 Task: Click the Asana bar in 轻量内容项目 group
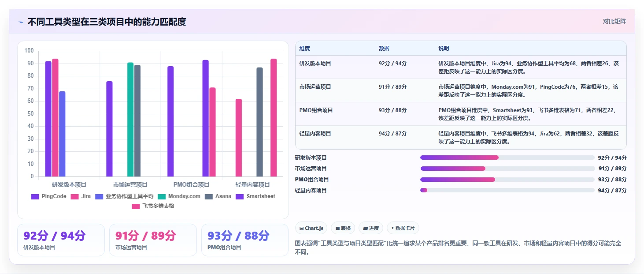259,122
